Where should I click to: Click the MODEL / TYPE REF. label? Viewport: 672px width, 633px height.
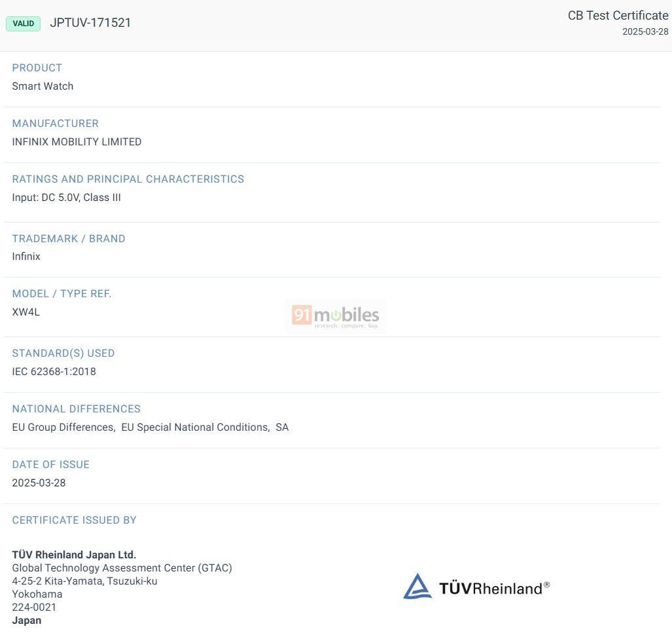(x=62, y=294)
